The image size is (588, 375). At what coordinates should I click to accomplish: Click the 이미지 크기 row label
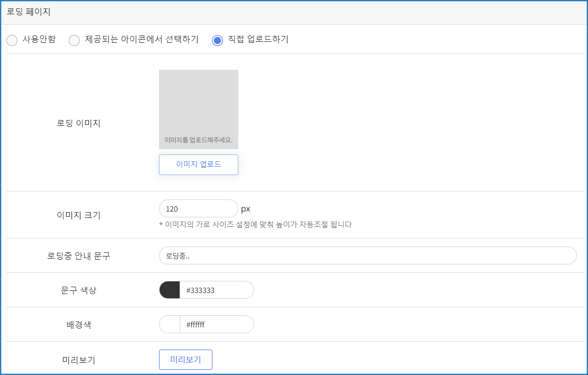[79, 215]
